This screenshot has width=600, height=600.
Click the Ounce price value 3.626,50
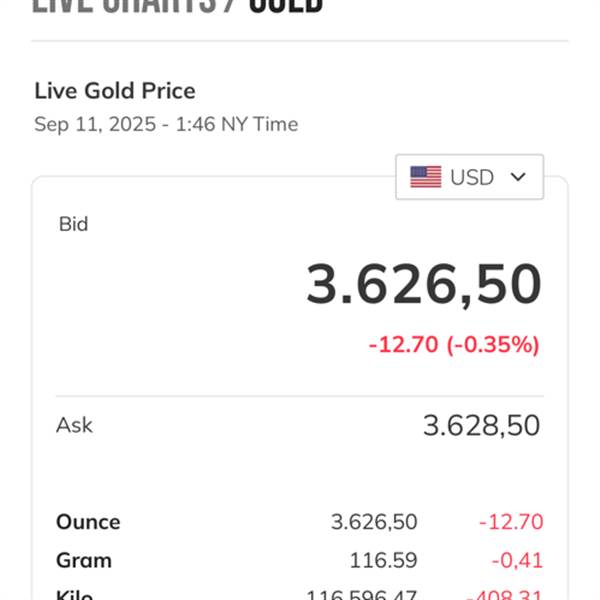(374, 522)
